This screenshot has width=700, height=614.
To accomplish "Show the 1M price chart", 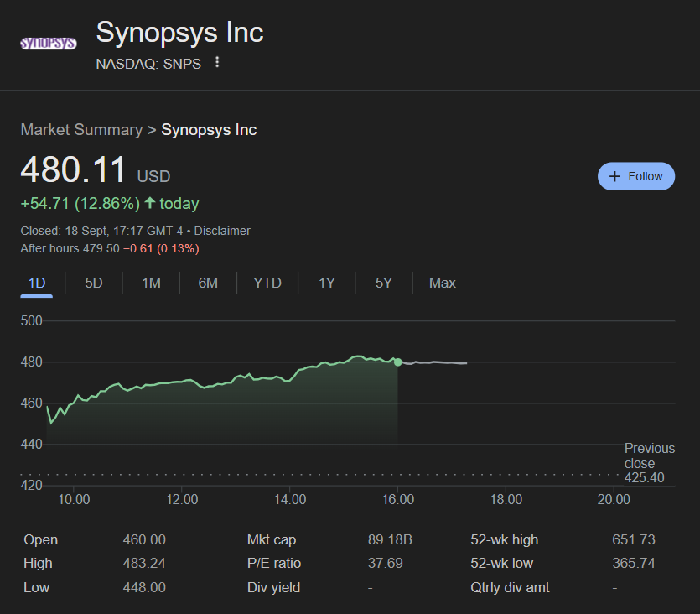I will (151, 283).
